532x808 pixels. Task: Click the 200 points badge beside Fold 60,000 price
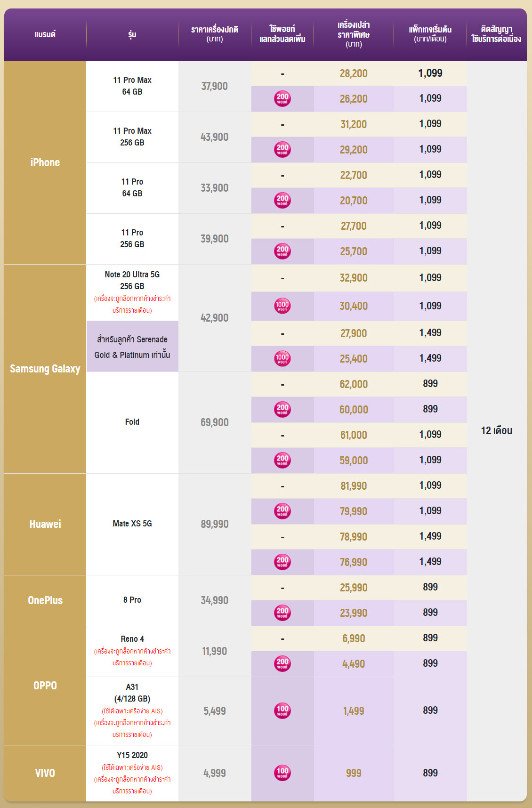click(282, 409)
